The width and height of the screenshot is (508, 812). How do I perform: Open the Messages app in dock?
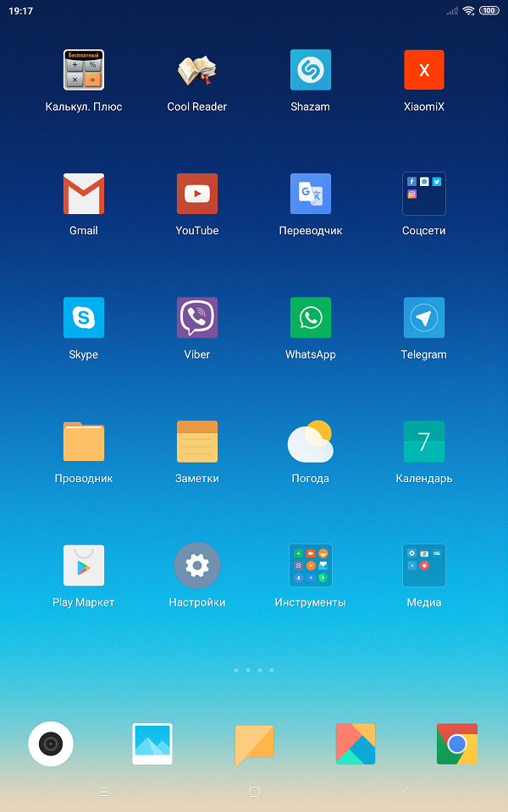[x=254, y=744]
